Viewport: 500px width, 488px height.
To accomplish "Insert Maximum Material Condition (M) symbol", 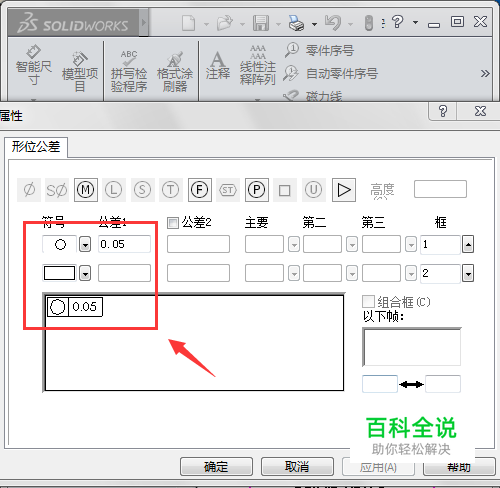I will tap(86, 190).
